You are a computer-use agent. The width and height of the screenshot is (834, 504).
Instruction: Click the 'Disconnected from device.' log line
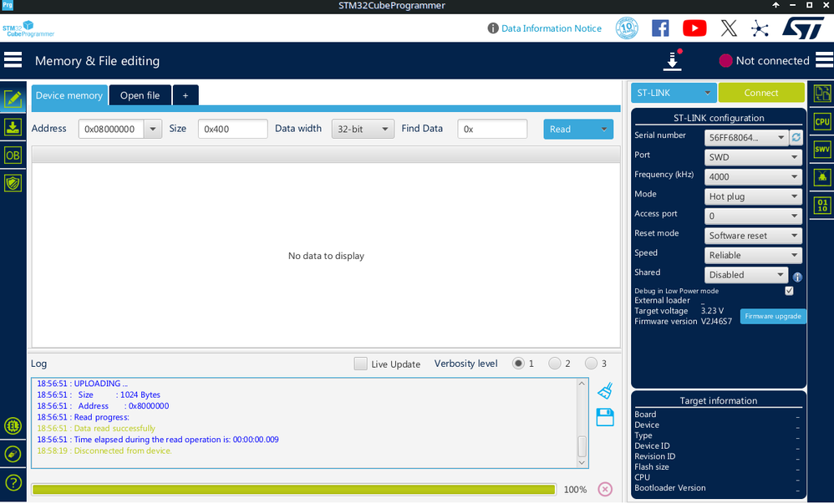(104, 451)
